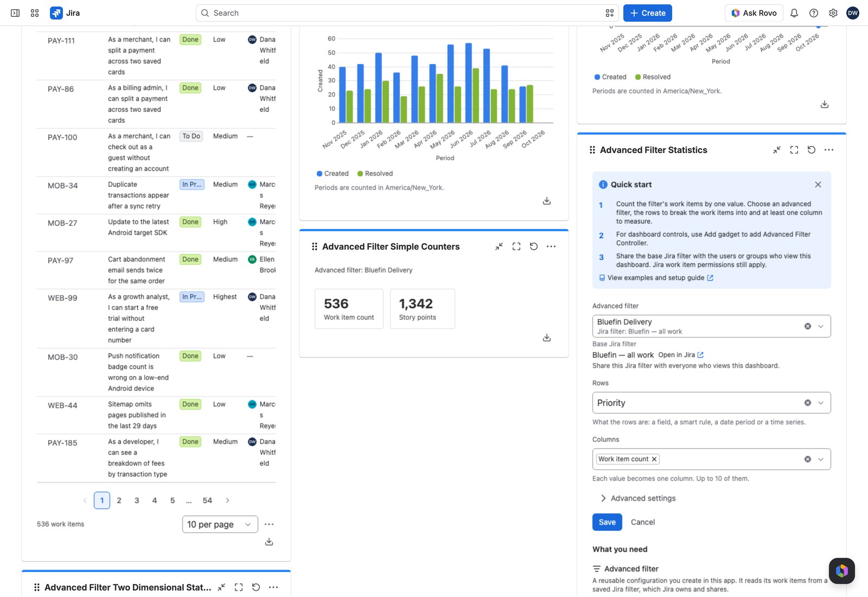Go to page 2 of work items
This screenshot has height=597, width=868.
coord(119,500)
